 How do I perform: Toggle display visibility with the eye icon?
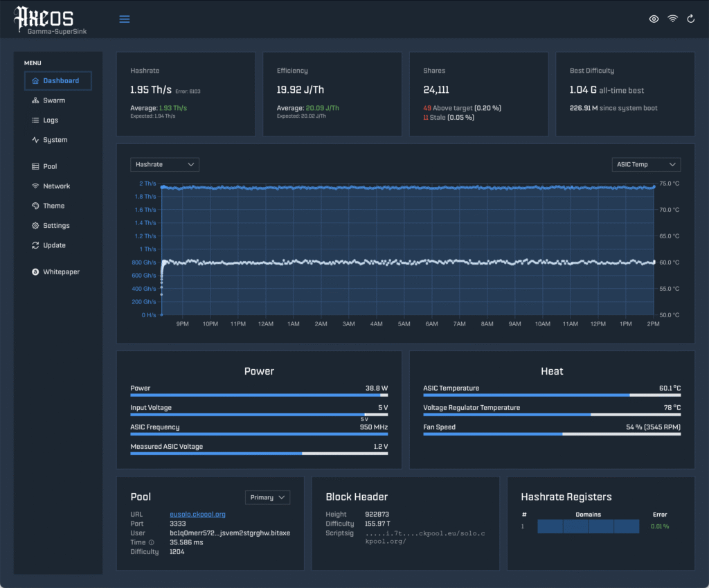coord(654,19)
